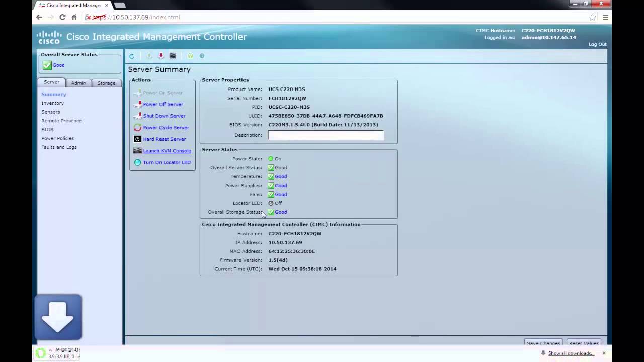Click browser Back button
The height and width of the screenshot is (362, 644).
point(39,17)
